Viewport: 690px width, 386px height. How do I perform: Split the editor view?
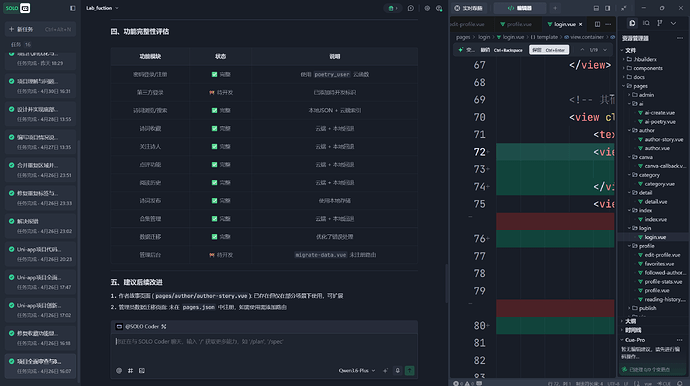(x=597, y=24)
